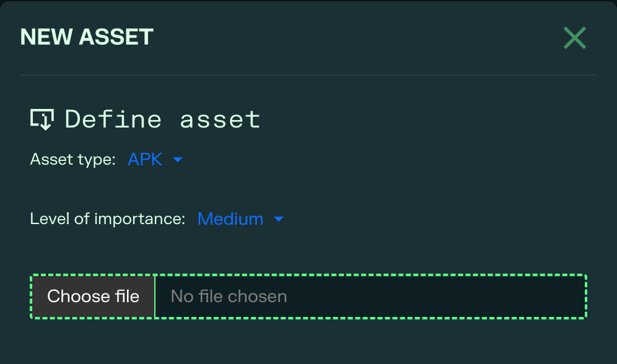Click the divider line under the title
The width and height of the screenshot is (617, 364).
308,75
